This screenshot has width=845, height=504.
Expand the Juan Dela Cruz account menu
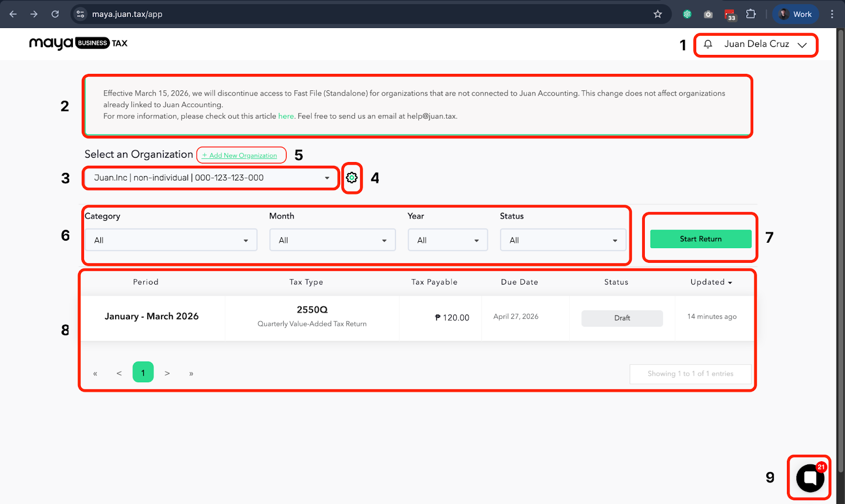pyautogui.click(x=765, y=44)
